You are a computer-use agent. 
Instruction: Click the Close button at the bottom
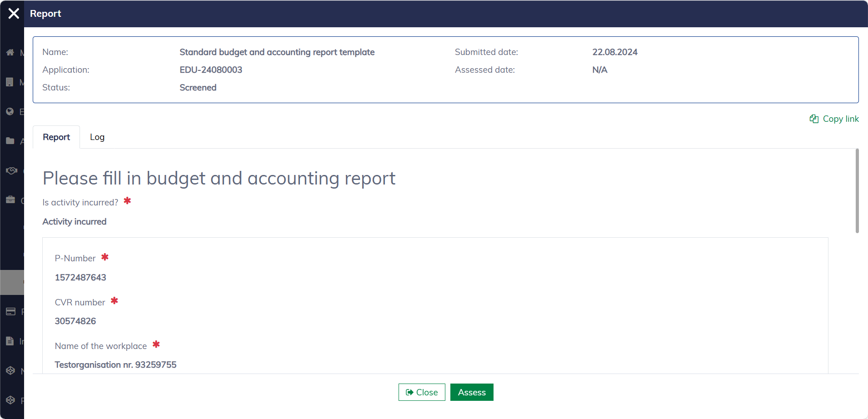(421, 392)
